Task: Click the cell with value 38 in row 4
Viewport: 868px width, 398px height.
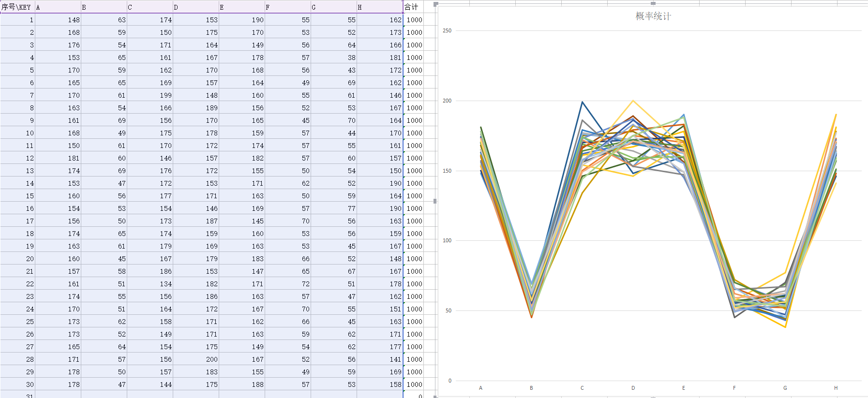Action: (334, 58)
